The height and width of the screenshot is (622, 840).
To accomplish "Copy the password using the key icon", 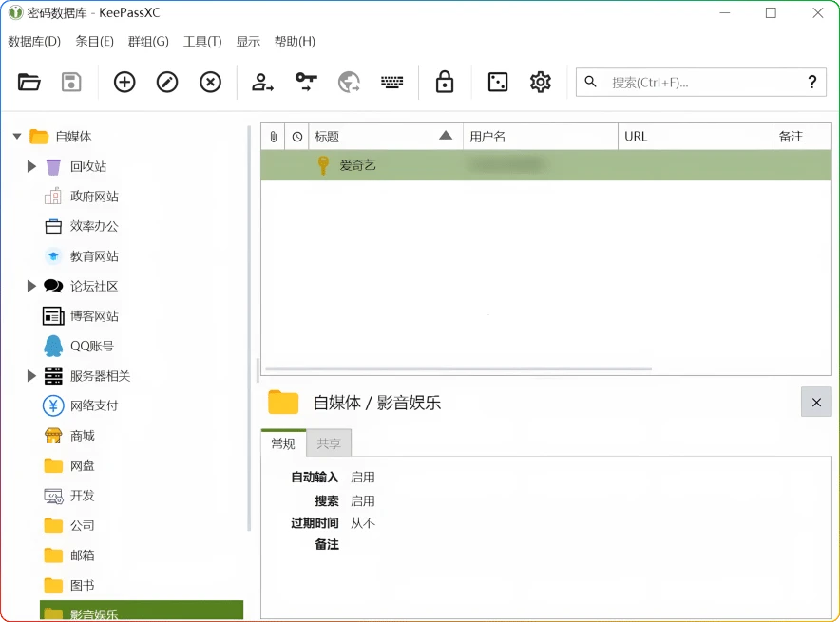I will coord(305,82).
